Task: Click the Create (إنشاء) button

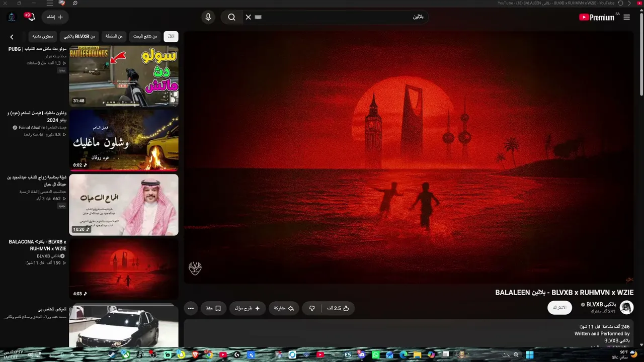Action: [55, 17]
